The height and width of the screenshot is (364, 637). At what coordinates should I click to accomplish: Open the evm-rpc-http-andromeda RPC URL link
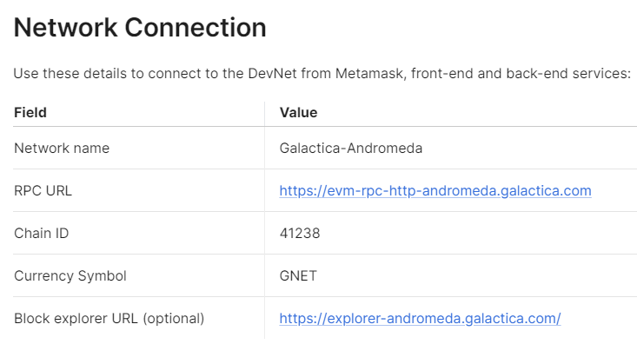tap(435, 191)
